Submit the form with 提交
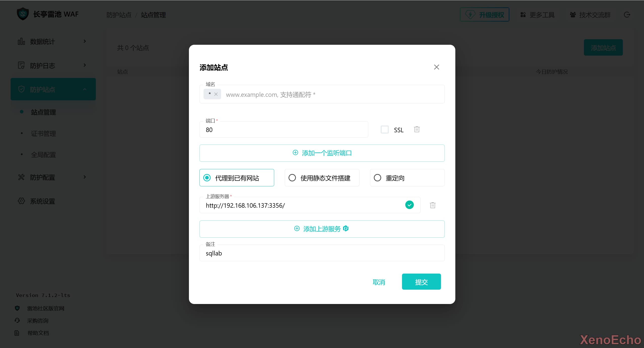The width and height of the screenshot is (644, 348). click(x=421, y=282)
